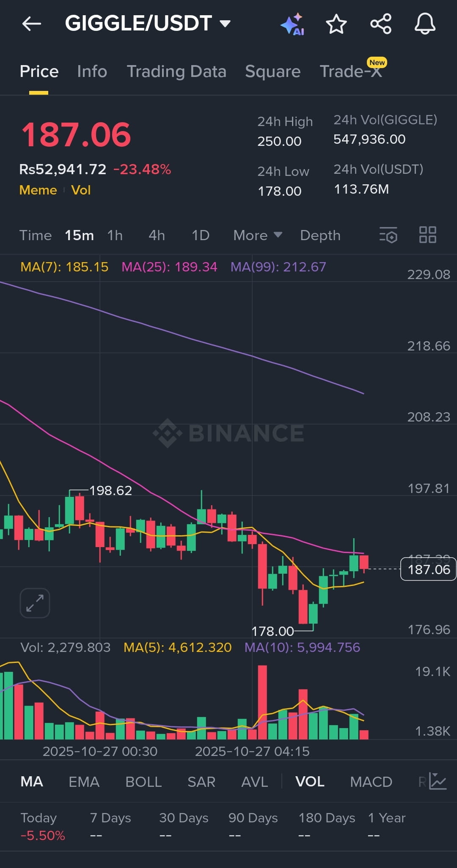Viewport: 457px width, 868px height.
Task: Open the Trade-X tab
Action: (351, 71)
